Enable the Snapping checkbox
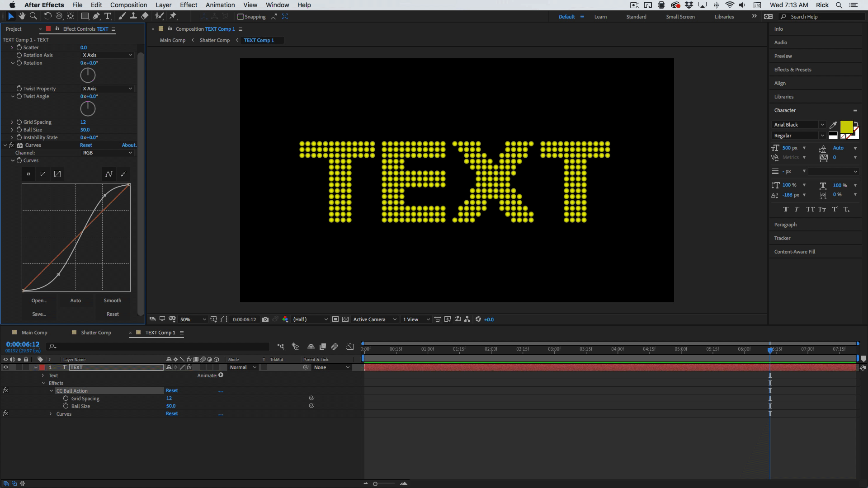The height and width of the screenshot is (488, 868). click(241, 17)
